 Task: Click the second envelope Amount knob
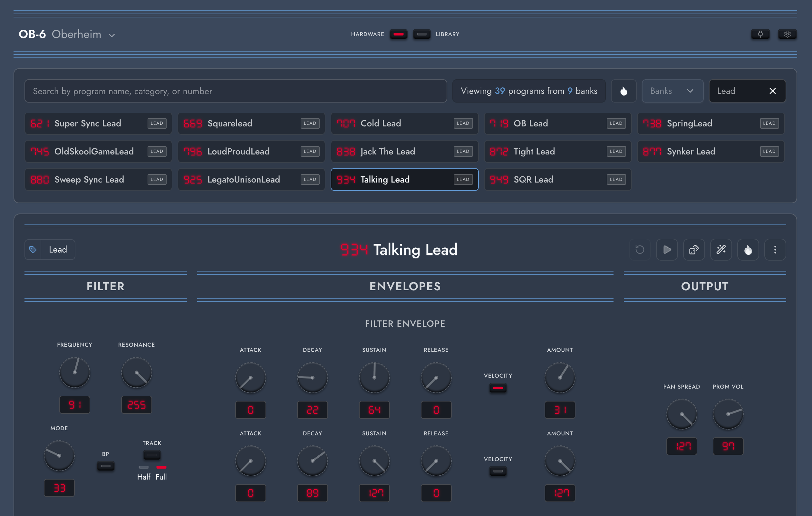coord(560,461)
